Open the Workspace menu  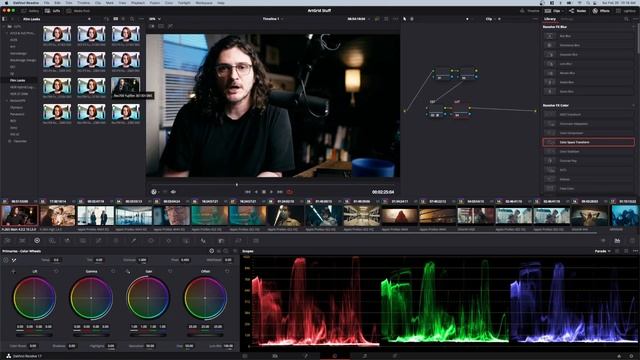203,2
